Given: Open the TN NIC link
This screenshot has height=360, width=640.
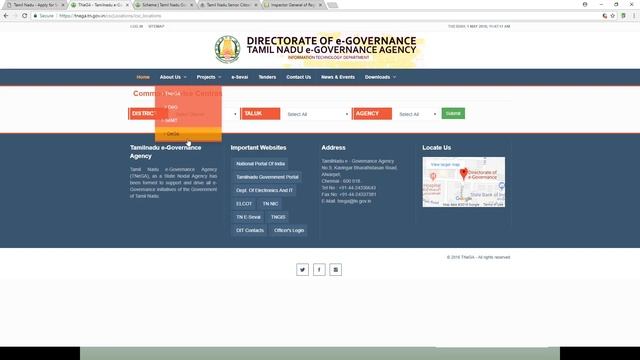Looking at the screenshot, I should (x=270, y=204).
